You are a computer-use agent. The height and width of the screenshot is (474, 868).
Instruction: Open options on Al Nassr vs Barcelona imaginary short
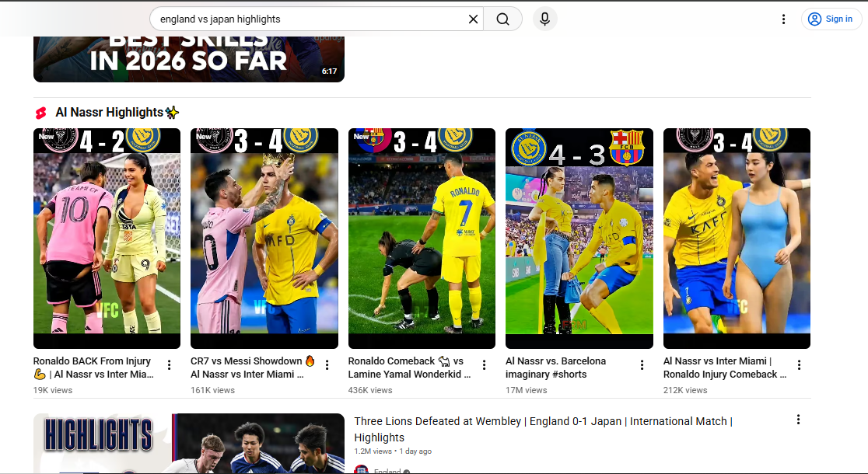point(642,364)
